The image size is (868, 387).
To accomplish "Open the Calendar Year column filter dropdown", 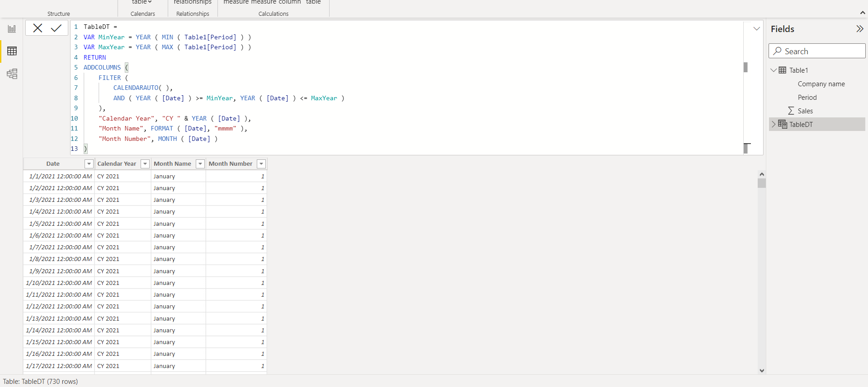I will pos(145,164).
